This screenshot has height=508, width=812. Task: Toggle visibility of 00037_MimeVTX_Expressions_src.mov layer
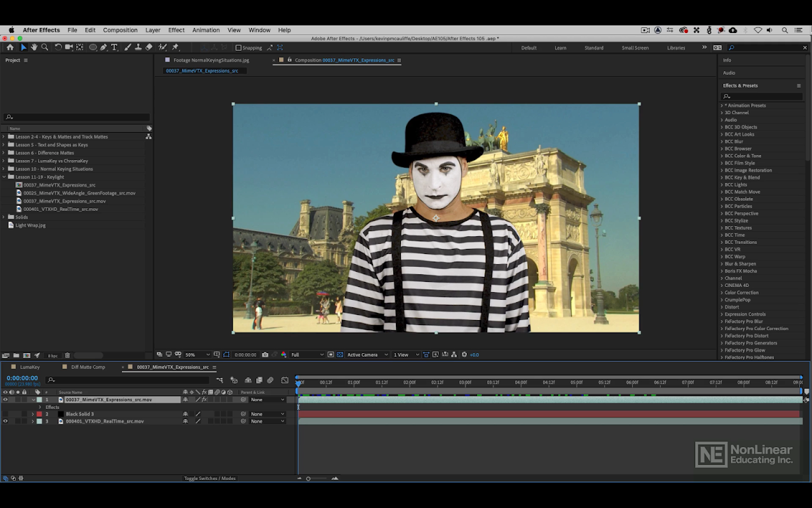click(5, 400)
